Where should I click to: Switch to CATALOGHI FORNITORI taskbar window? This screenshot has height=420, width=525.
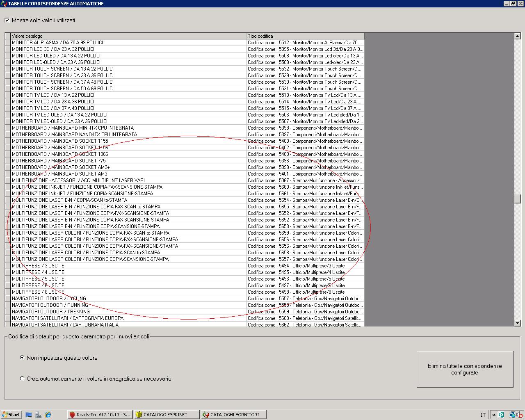point(234,415)
